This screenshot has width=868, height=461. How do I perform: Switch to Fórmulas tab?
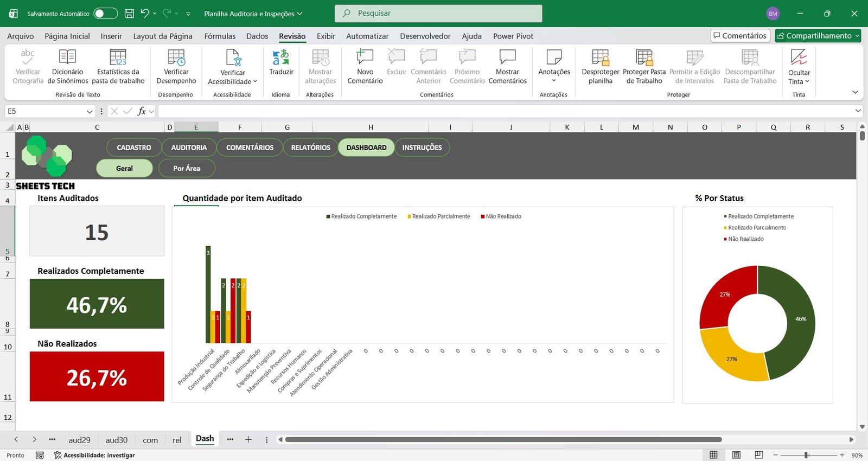tap(220, 36)
